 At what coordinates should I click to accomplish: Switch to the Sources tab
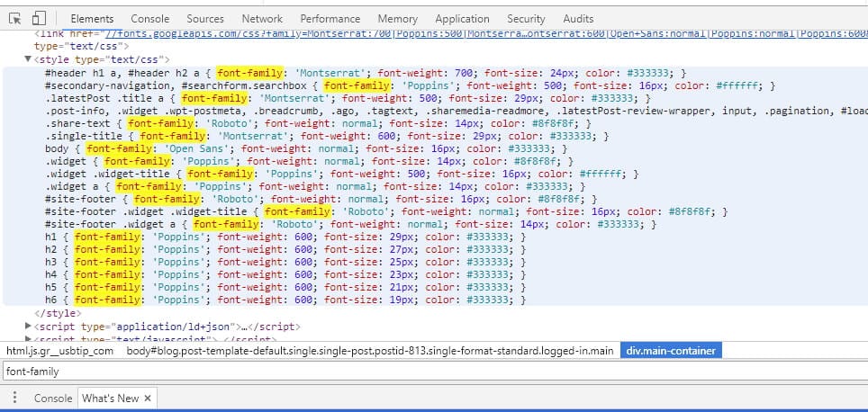(204, 19)
